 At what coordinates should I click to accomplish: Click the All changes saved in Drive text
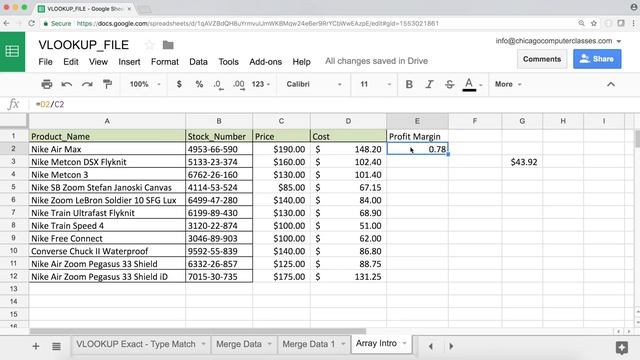[x=376, y=61]
